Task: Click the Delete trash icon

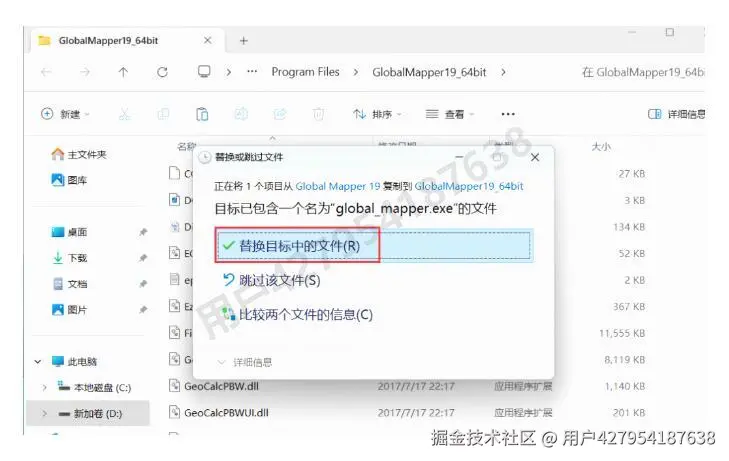Action: point(318,114)
